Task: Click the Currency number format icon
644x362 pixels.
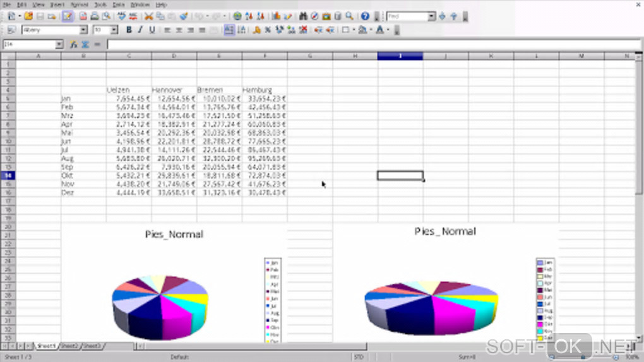Action: point(257,30)
